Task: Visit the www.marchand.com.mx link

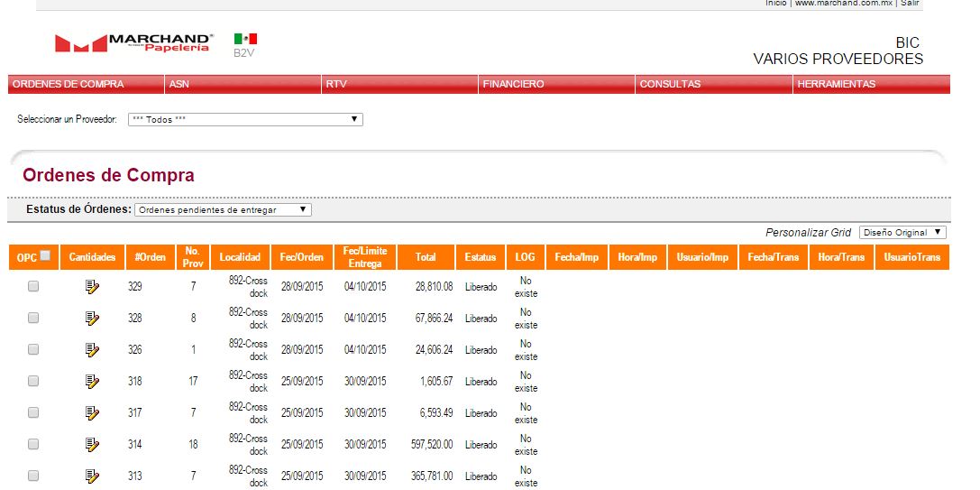Action: tap(843, 3)
